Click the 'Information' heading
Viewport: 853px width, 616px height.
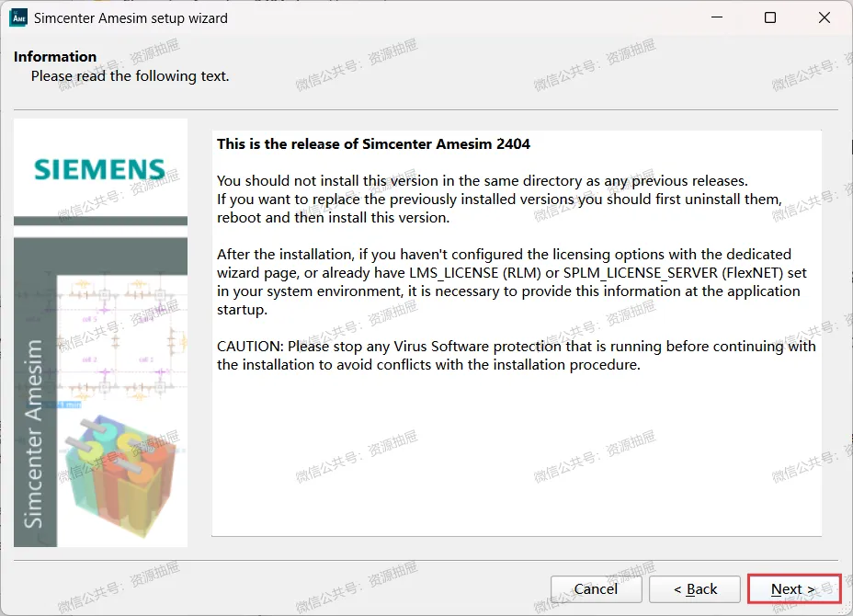tap(55, 57)
